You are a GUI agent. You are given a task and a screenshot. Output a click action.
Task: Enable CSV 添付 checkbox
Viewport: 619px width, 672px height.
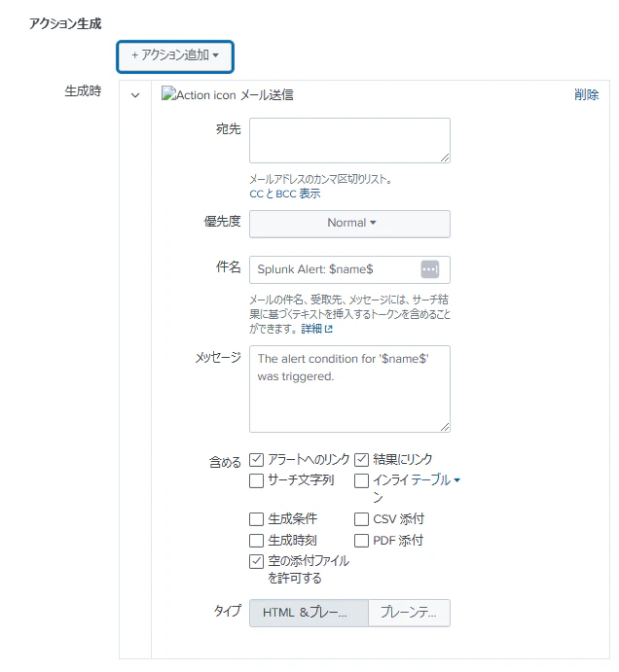[x=361, y=519]
